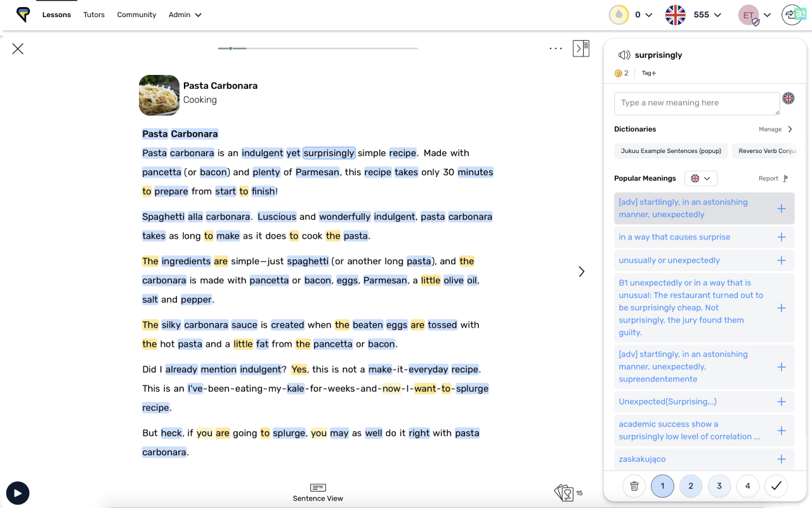Select knowledge level 2 for surprisingly
Screen dimensions: 812x508
point(691,486)
